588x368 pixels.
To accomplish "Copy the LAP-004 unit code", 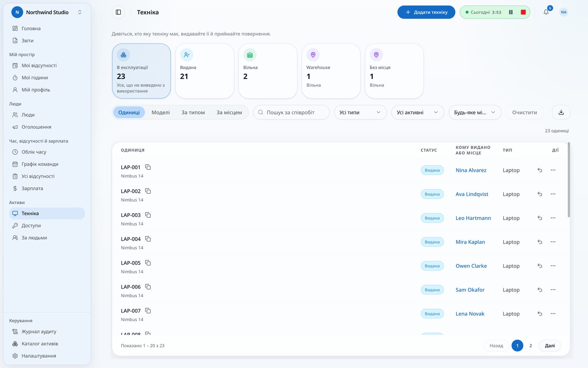I will click(148, 239).
